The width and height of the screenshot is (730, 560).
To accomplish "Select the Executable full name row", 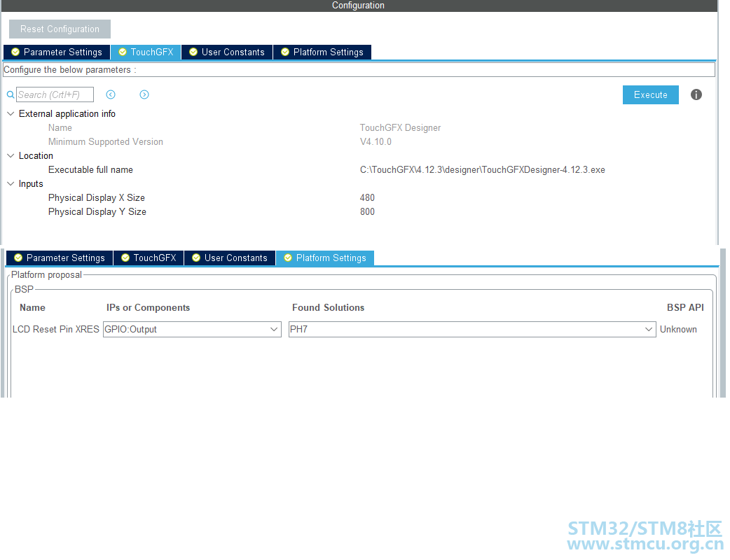I will point(359,170).
